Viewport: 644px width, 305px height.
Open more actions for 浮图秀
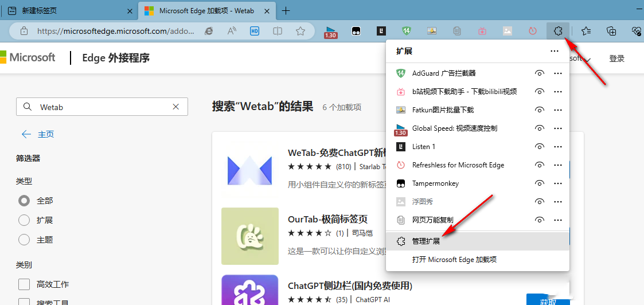(558, 202)
